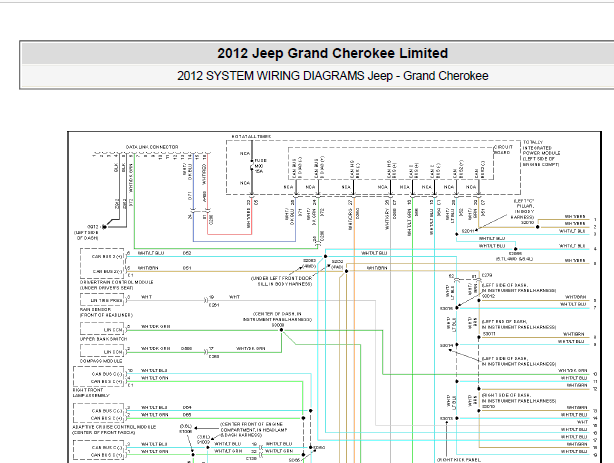The width and height of the screenshot is (614, 463).
Task: Click the '2012 SYSTEM WIRING DIAGRAMS Jeep - Grand Cherokee' subtitle
Action: click(x=332, y=76)
